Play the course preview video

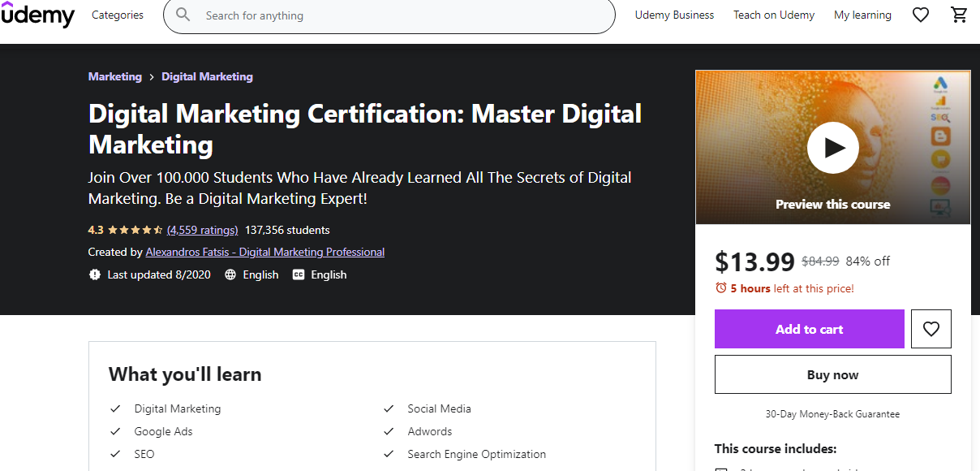[833, 148]
